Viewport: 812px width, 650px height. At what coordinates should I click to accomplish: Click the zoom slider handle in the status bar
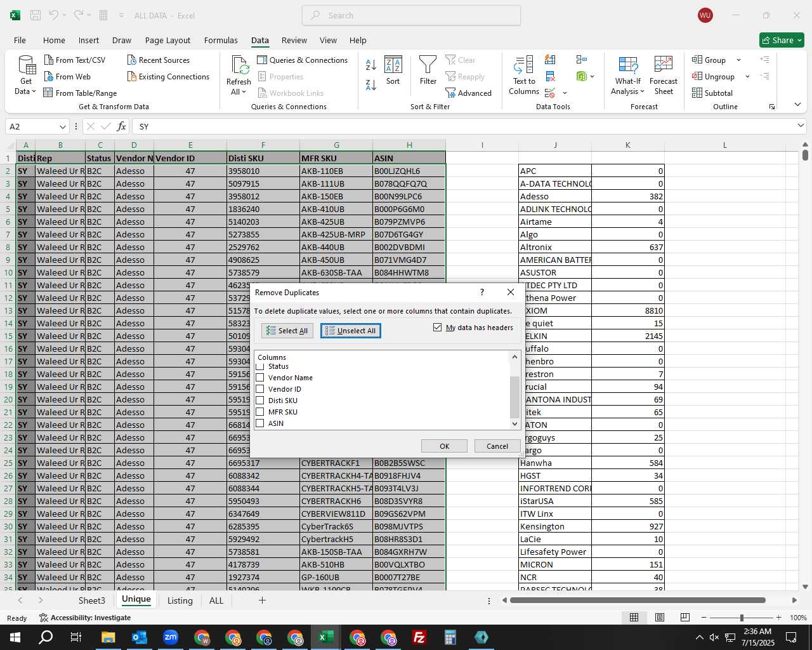click(x=742, y=618)
